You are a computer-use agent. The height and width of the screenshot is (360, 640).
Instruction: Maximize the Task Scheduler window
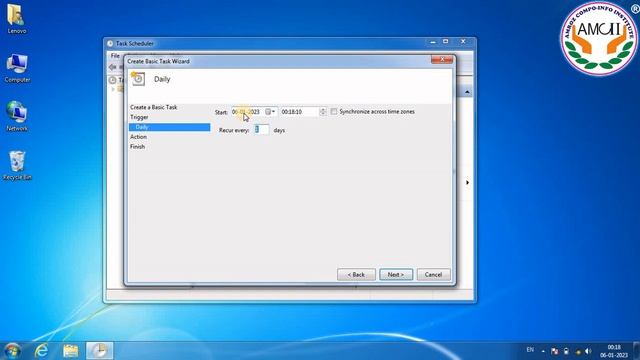(446, 42)
